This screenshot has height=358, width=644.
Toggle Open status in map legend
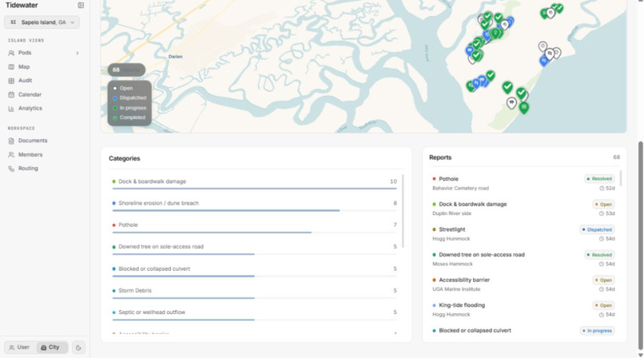click(123, 88)
